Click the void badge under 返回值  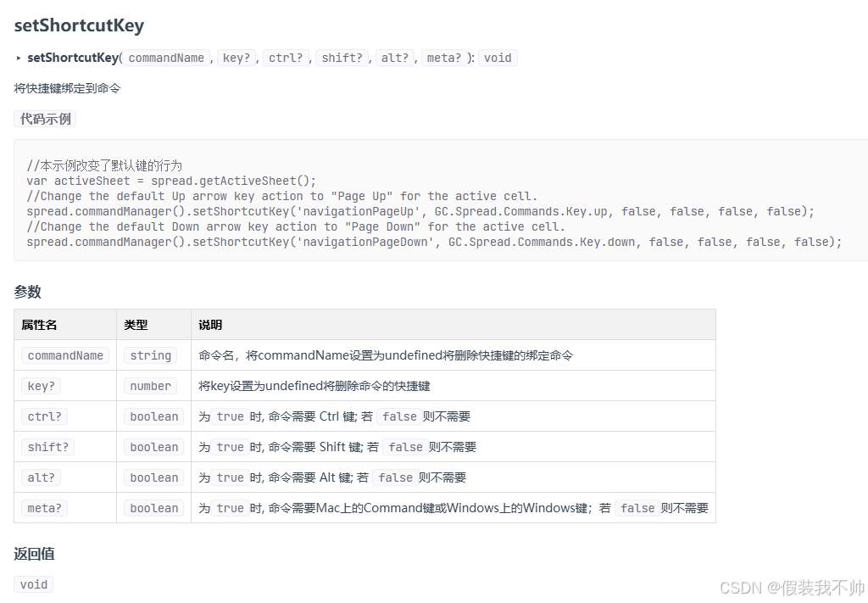point(33,584)
